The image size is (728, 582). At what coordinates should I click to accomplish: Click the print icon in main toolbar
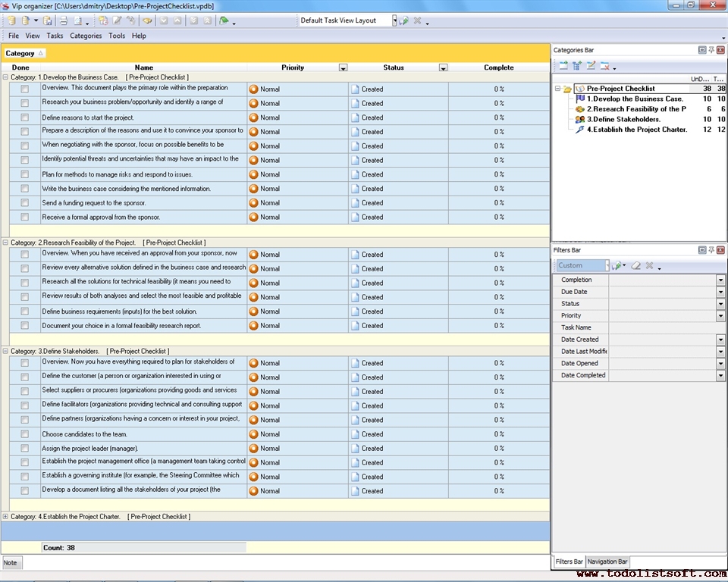click(x=64, y=20)
